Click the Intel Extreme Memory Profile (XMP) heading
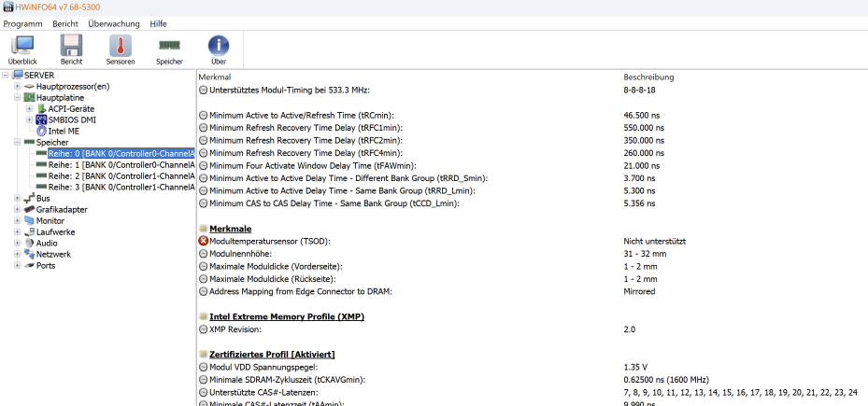Image resolution: width=868 pixels, height=406 pixels. [x=287, y=316]
